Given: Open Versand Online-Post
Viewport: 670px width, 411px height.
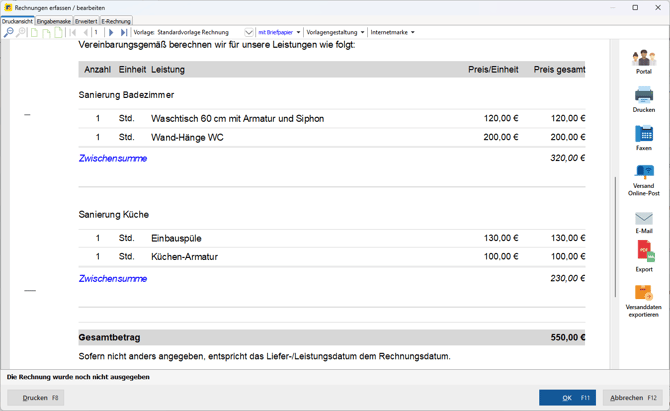Looking at the screenshot, I should 644,180.
